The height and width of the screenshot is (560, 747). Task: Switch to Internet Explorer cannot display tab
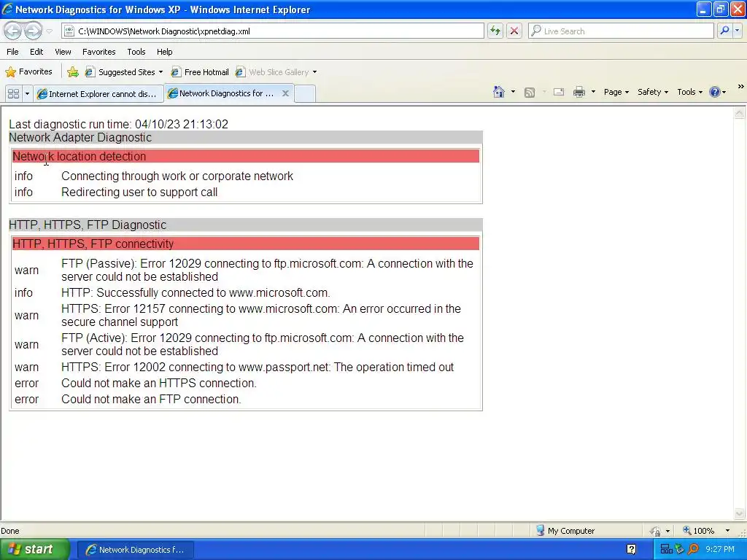tap(98, 94)
